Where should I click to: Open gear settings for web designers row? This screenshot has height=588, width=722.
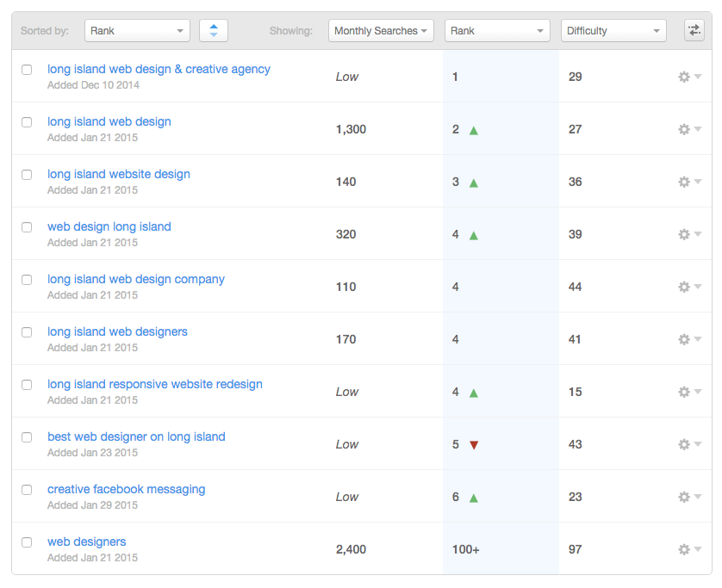(x=688, y=549)
